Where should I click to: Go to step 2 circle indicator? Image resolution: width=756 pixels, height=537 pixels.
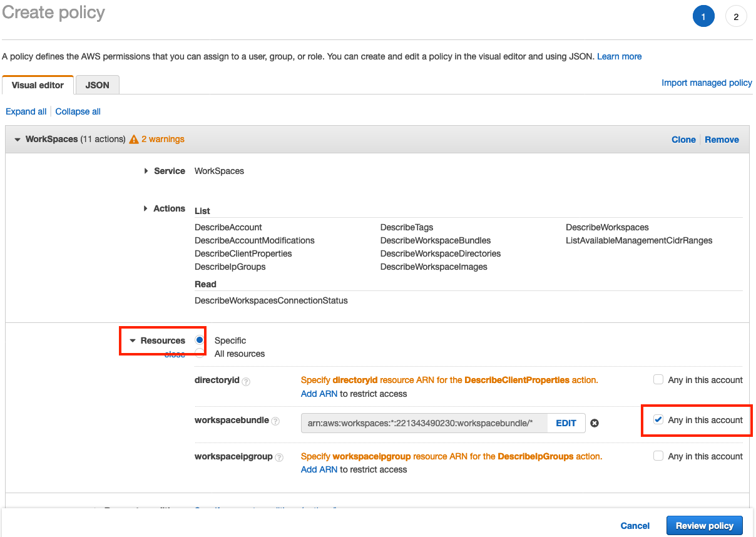pyautogui.click(x=736, y=17)
